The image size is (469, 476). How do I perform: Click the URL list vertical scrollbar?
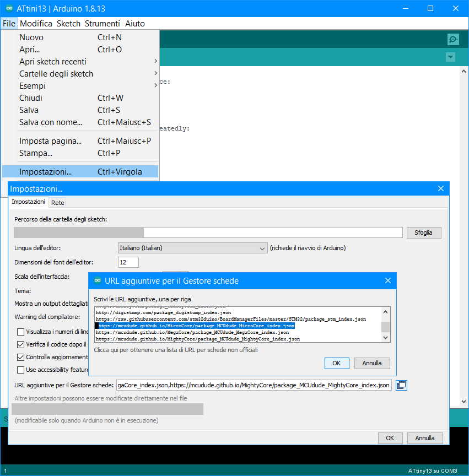point(386,325)
